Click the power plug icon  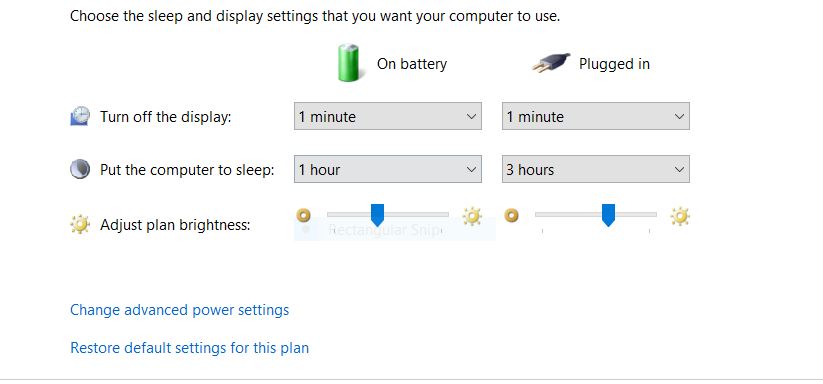(551, 63)
